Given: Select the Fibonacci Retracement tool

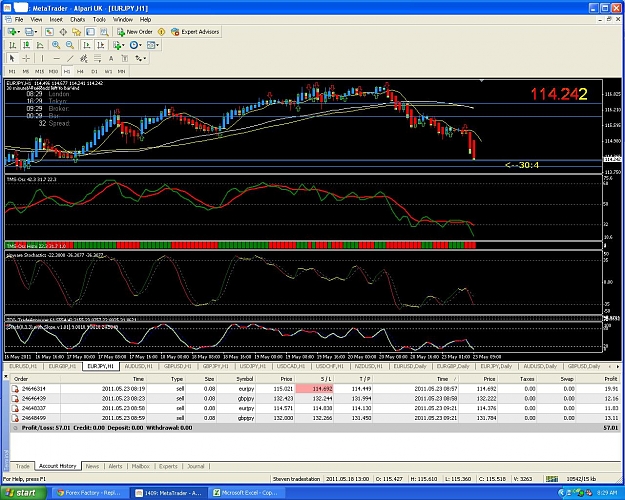Looking at the screenshot, I should click(x=97, y=59).
